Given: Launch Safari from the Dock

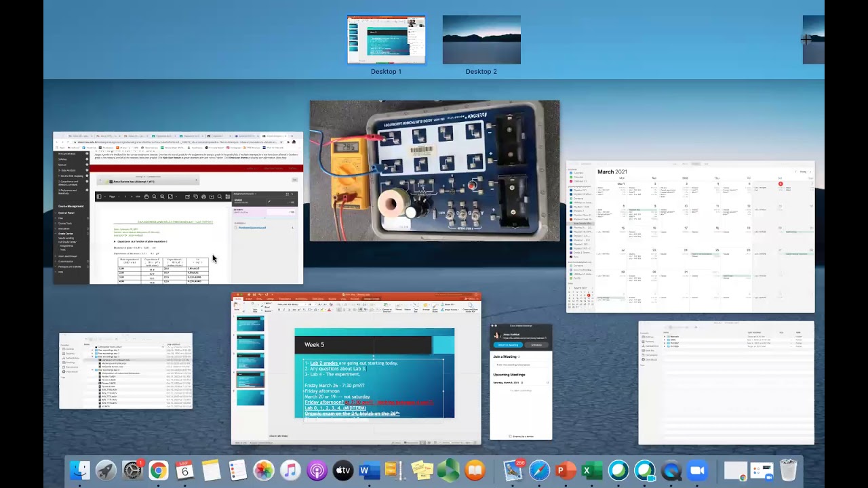Looking at the screenshot, I should [539, 470].
